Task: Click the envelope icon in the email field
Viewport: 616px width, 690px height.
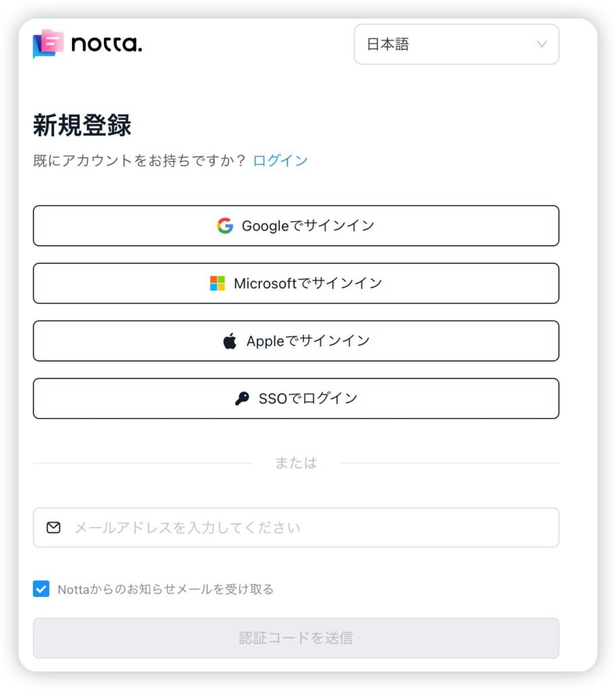Action: pyautogui.click(x=54, y=528)
